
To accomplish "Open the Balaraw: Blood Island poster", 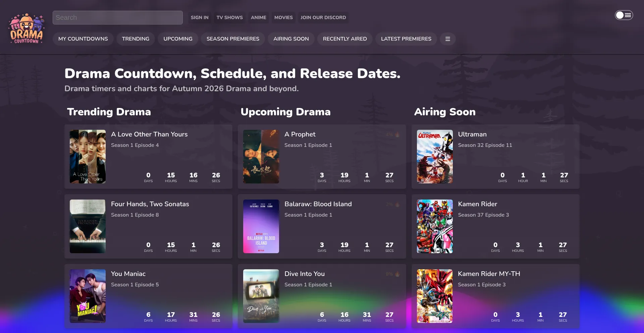I will pos(261,226).
